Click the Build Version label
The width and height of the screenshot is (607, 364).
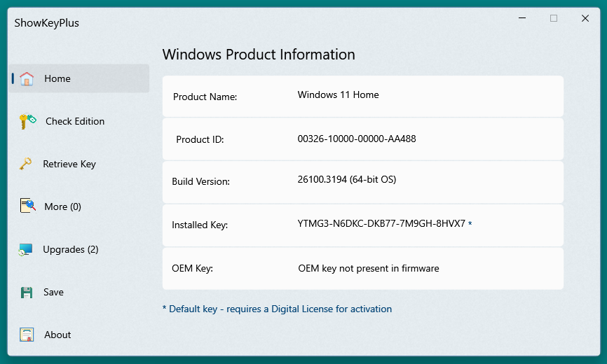(x=200, y=181)
